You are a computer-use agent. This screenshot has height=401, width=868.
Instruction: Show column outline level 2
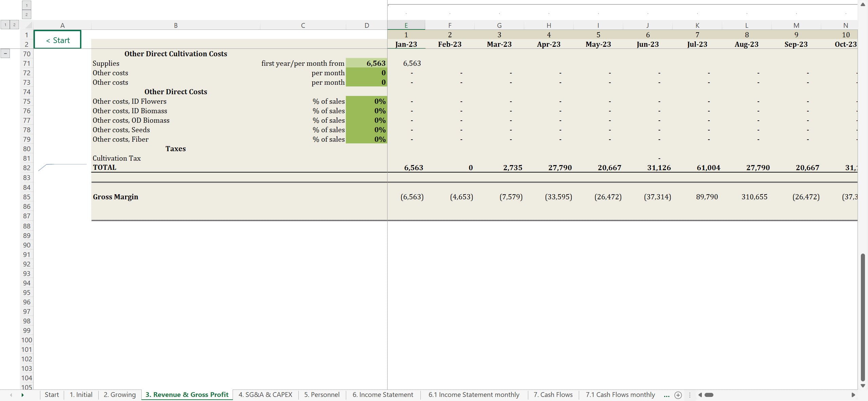click(26, 15)
